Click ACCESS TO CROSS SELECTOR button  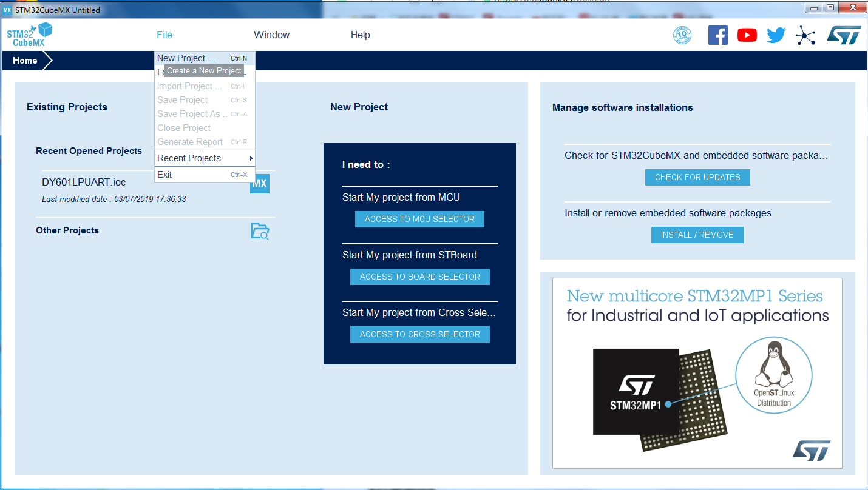pos(419,334)
